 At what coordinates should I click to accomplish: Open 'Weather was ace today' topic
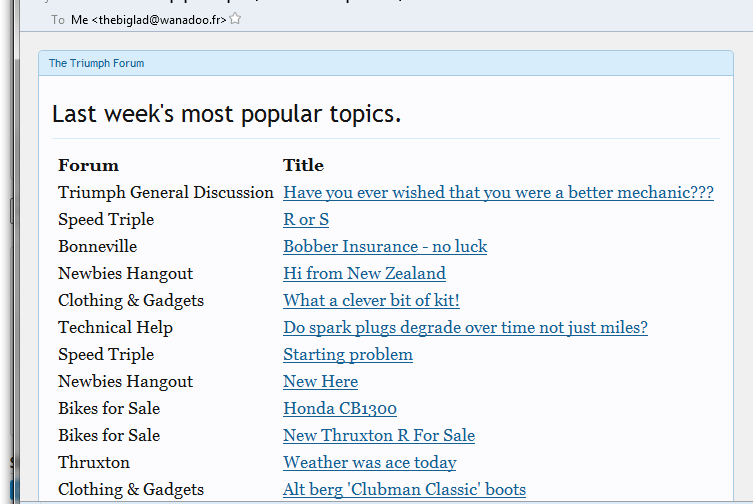369,463
